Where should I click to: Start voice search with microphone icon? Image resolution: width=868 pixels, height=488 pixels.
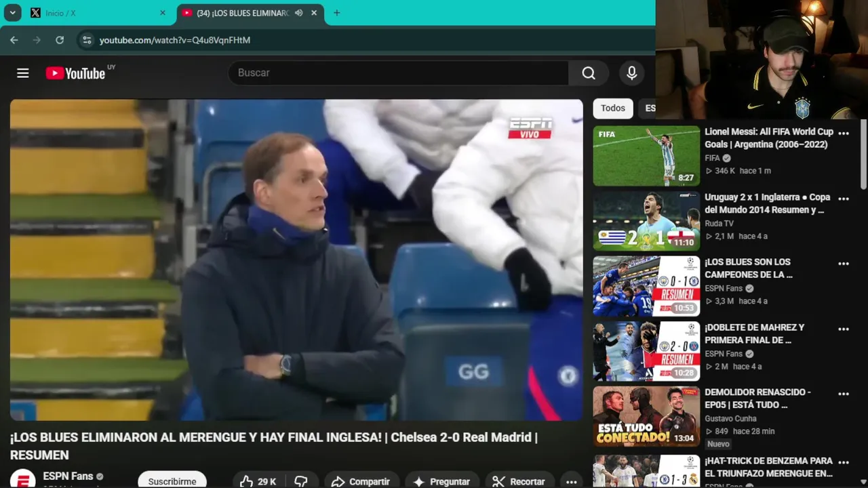tap(632, 73)
